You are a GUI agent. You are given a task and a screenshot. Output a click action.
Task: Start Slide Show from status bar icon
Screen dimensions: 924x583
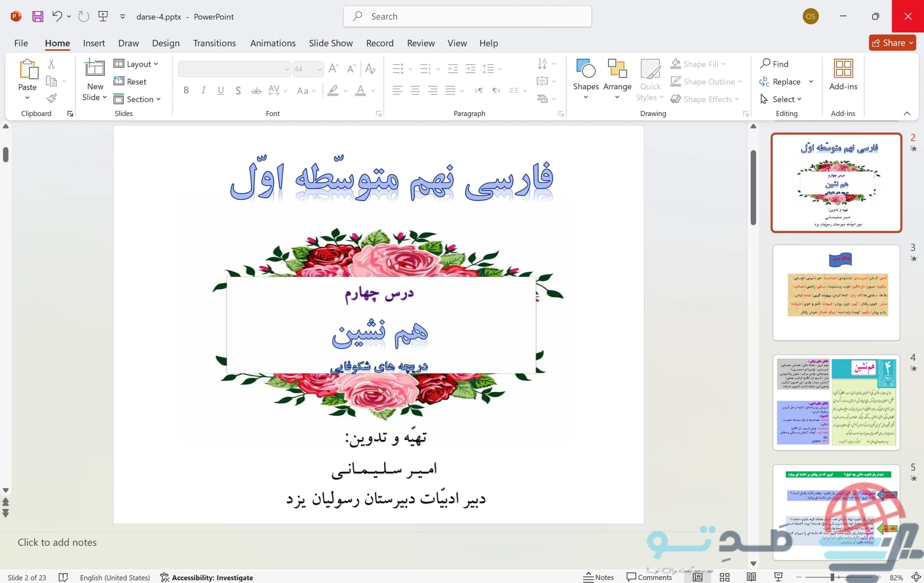(x=778, y=577)
